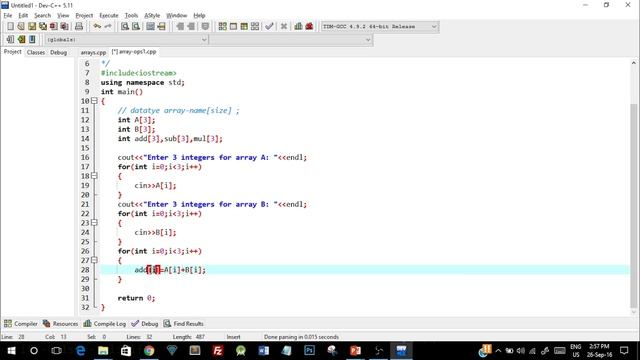
Task: Open Replace with the second magnifier icon
Action: [136, 27]
